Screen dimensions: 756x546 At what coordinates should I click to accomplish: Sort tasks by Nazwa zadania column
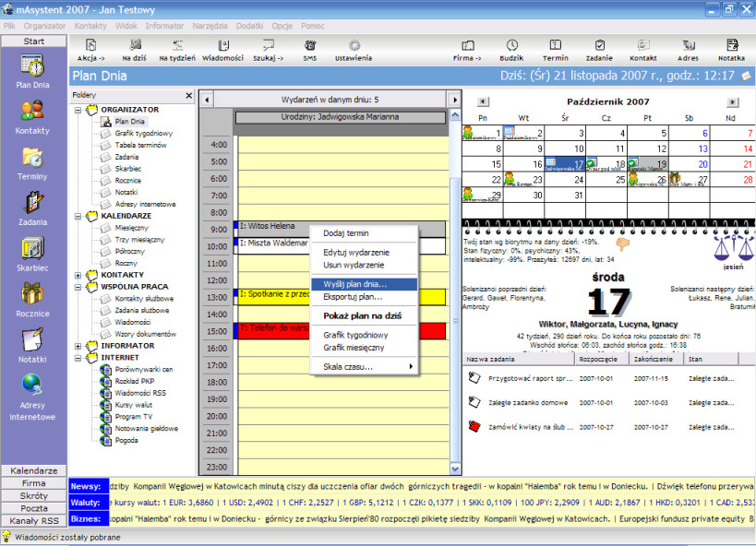tap(518, 359)
